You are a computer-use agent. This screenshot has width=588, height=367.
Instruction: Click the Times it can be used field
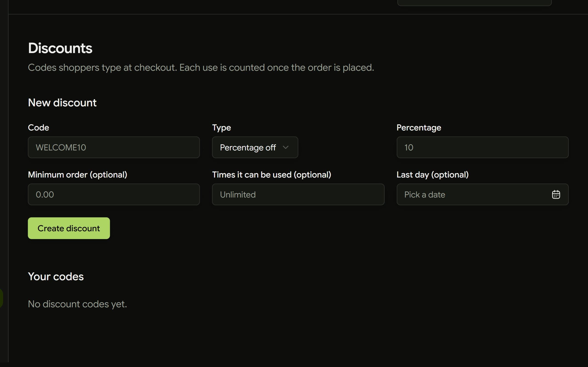(298, 195)
